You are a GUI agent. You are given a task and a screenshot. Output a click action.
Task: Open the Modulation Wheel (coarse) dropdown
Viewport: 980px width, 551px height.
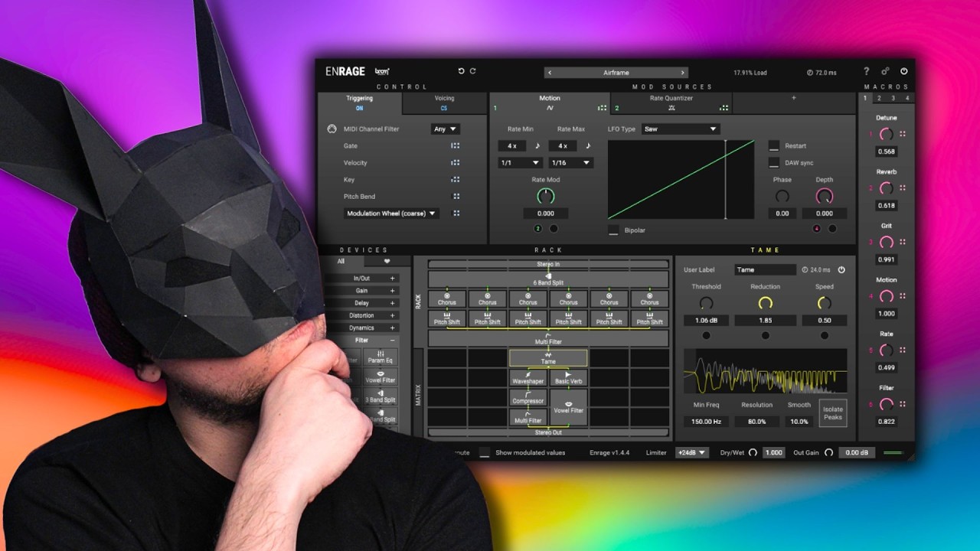click(391, 214)
